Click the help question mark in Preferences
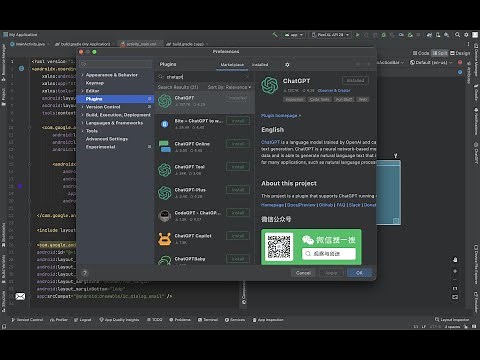The image size is (480, 360). (85, 273)
